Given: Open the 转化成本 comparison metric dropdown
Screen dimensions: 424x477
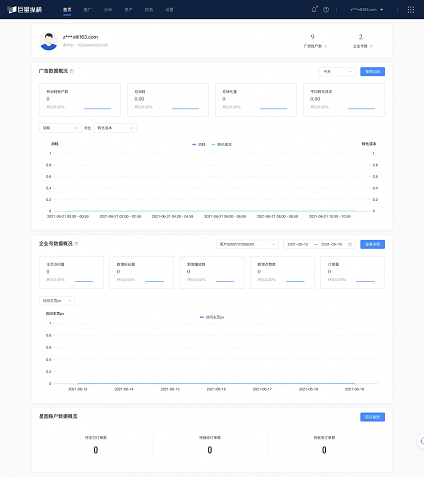Looking at the screenshot, I should pyautogui.click(x=115, y=128).
